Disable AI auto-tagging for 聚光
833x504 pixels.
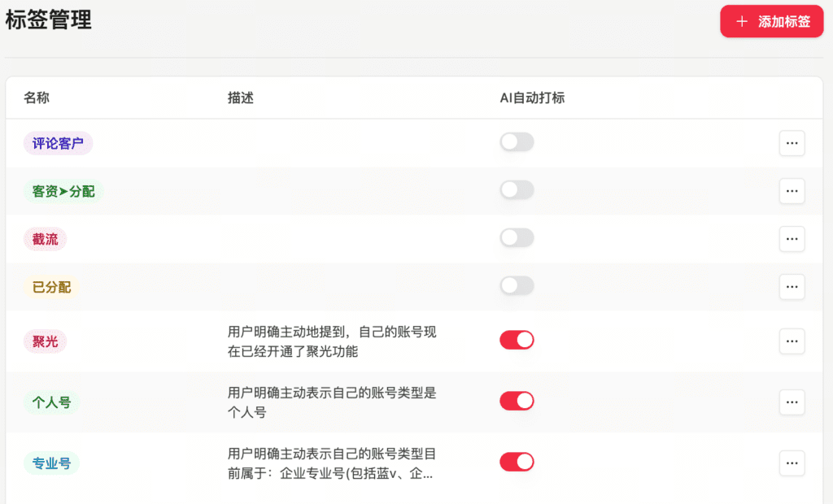coord(517,340)
